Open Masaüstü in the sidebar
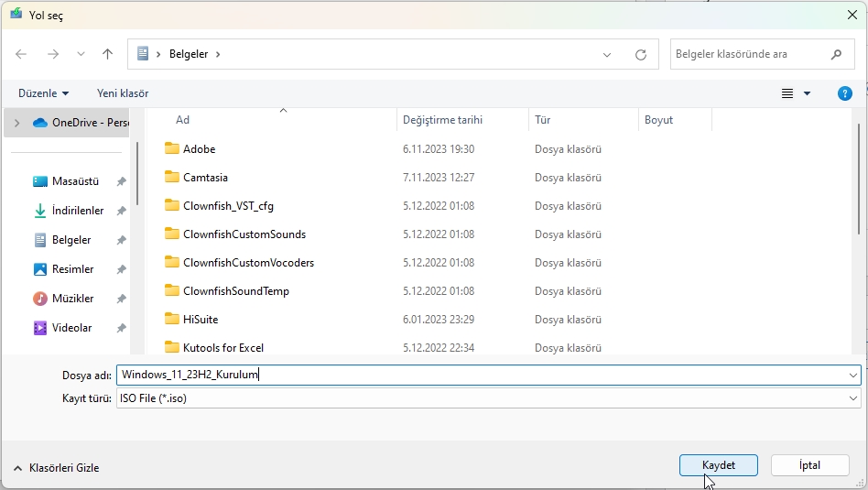Screen dimensions: 868x490 click(75, 181)
